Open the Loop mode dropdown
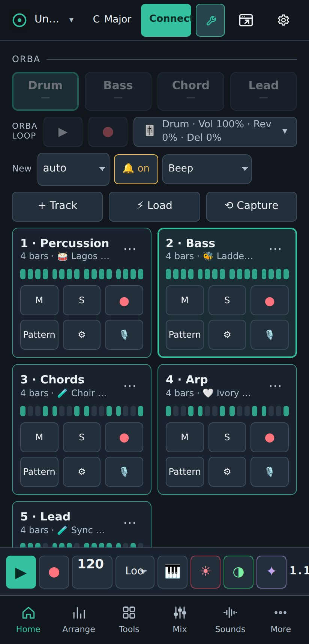This screenshot has height=644, width=309. (x=135, y=572)
